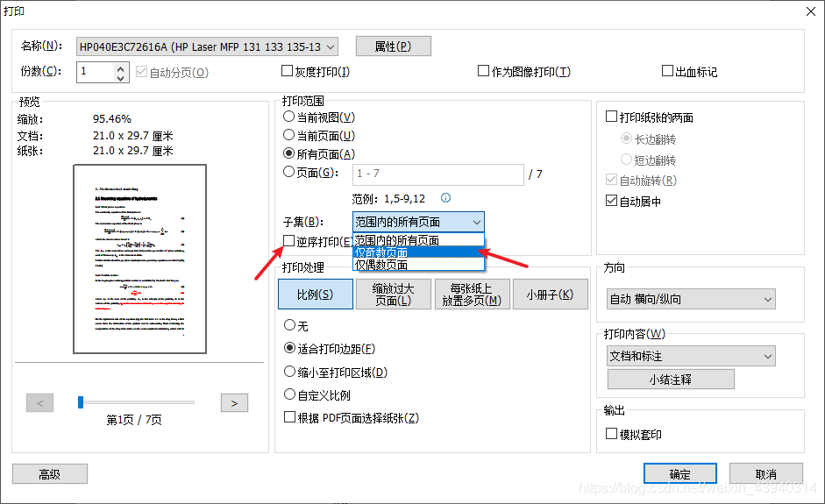825x504 pixels.
Task: Select 缩小至打印区域(D) radio button
Action: (x=289, y=372)
